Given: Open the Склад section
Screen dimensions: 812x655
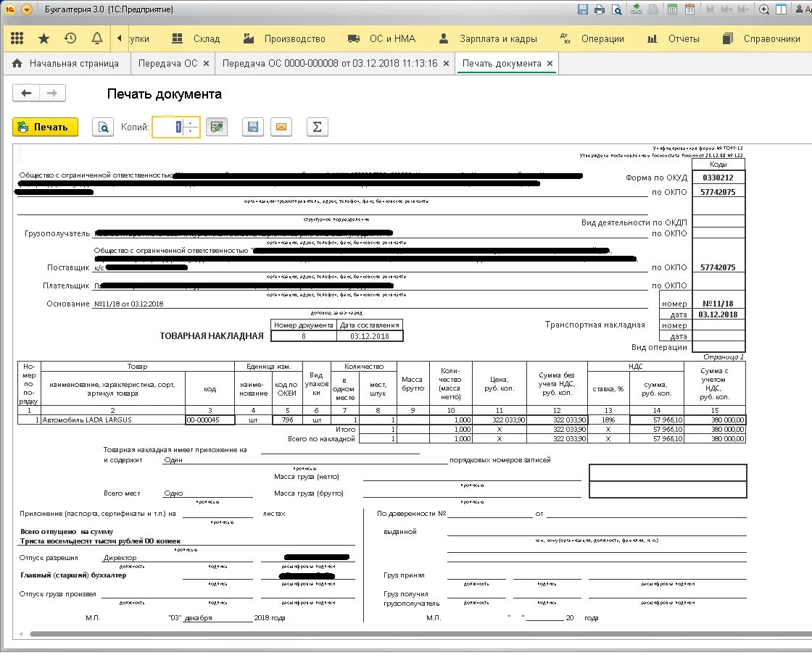Looking at the screenshot, I should tap(196, 38).
